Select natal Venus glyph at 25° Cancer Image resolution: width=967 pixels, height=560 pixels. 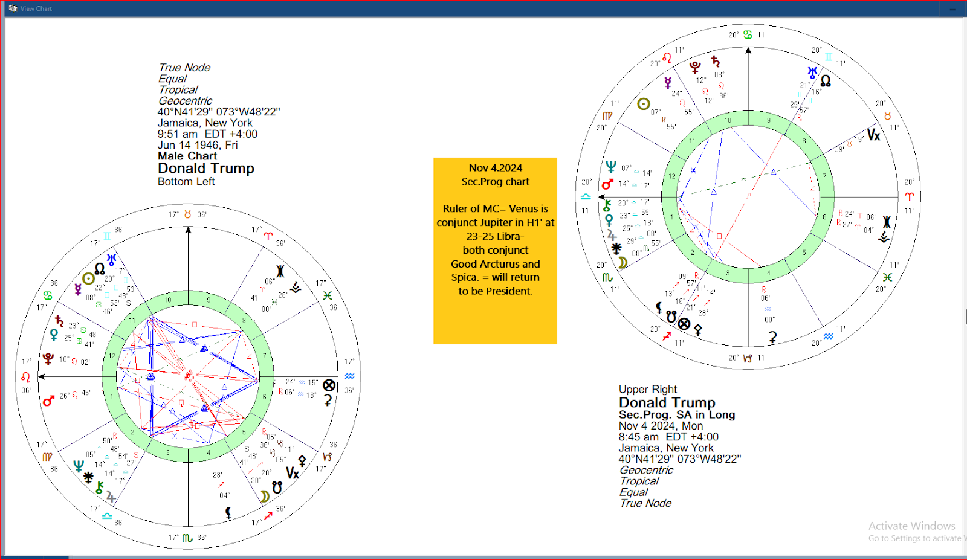pyautogui.click(x=54, y=335)
